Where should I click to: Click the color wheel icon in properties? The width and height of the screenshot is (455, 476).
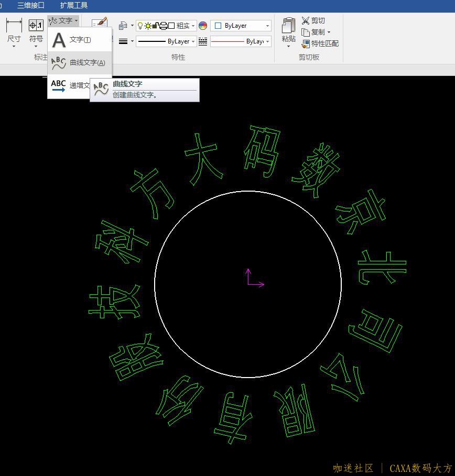coord(203,26)
